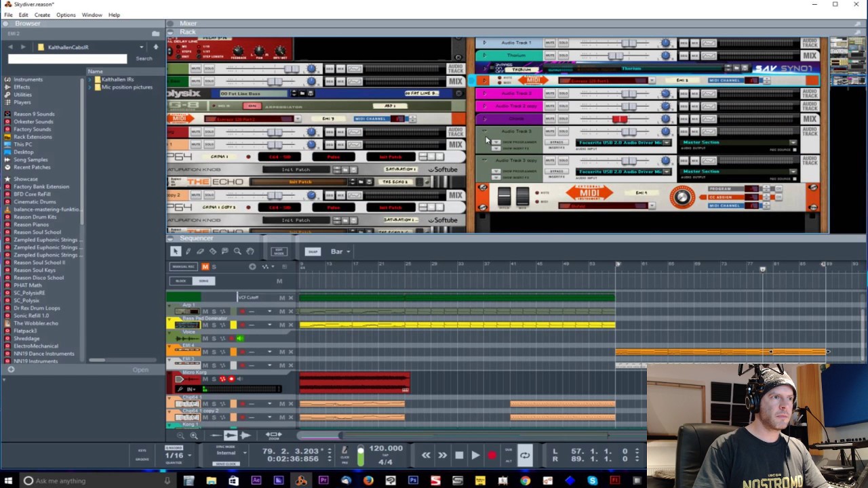Screen dimensions: 868x488
Task: Toggle sequencer Edit Mode
Action: (x=279, y=251)
